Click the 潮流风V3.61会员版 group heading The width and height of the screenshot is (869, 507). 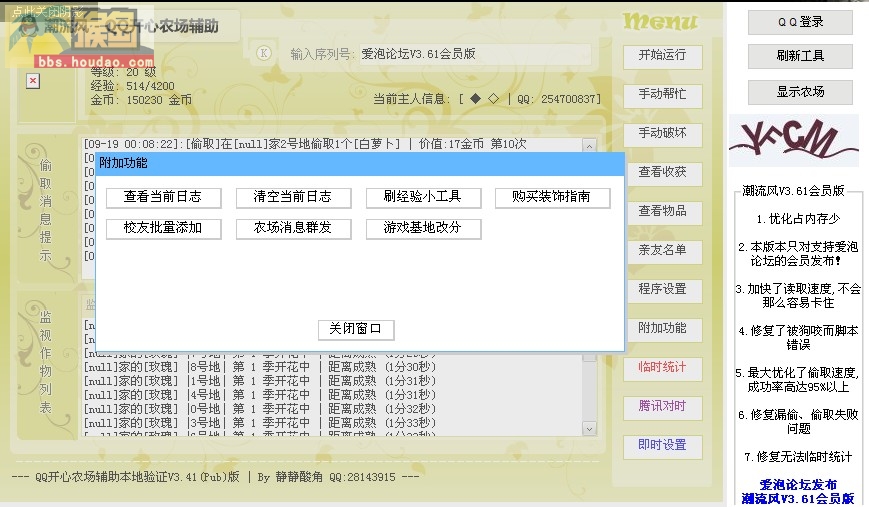[x=794, y=191]
